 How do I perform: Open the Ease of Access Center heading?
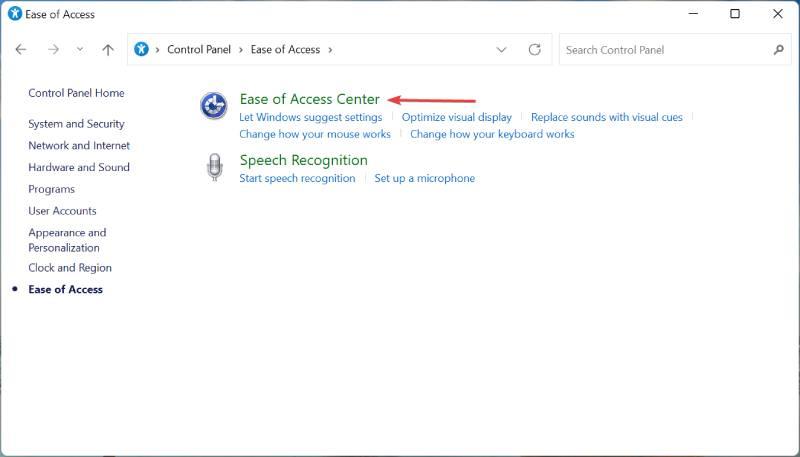(310, 99)
